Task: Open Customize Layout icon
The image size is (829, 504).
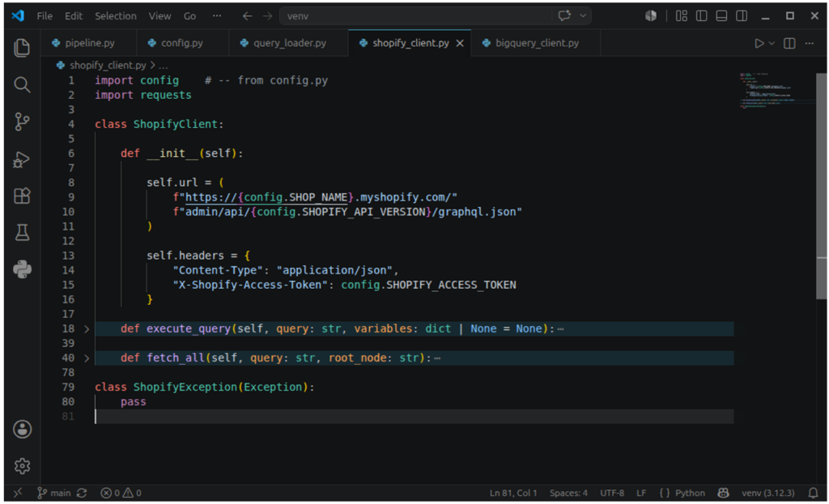Action: [682, 16]
